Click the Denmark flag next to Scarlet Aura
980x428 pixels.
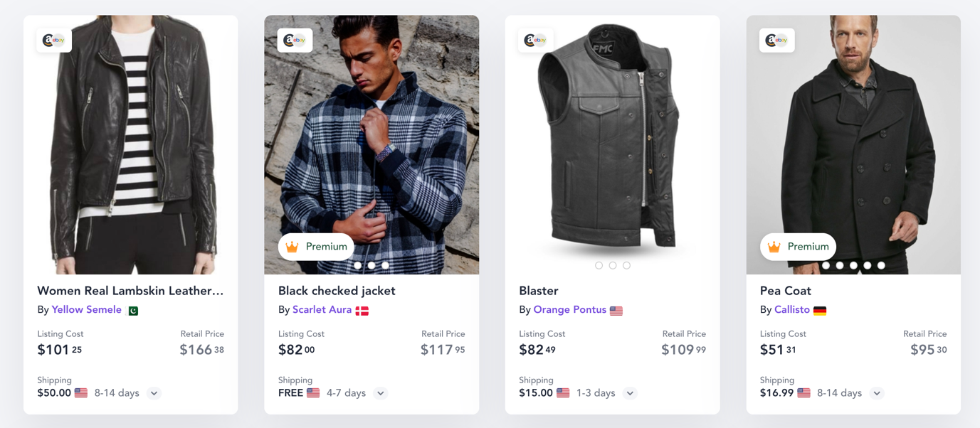click(x=362, y=310)
